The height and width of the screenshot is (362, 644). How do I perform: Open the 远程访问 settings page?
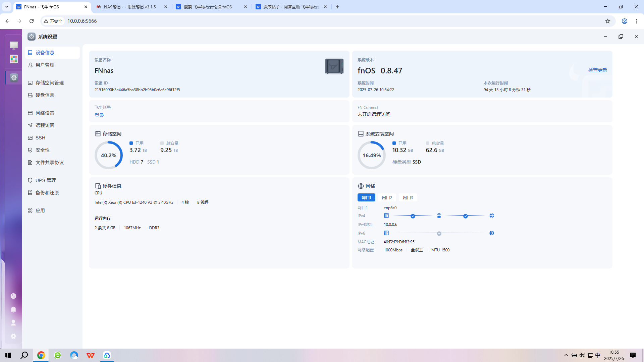[52, 125]
